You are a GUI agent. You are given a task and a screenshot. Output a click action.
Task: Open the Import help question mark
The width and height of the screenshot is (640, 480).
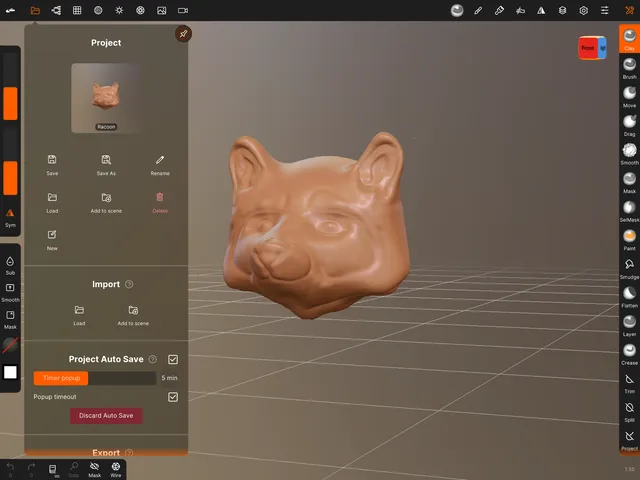click(x=129, y=284)
